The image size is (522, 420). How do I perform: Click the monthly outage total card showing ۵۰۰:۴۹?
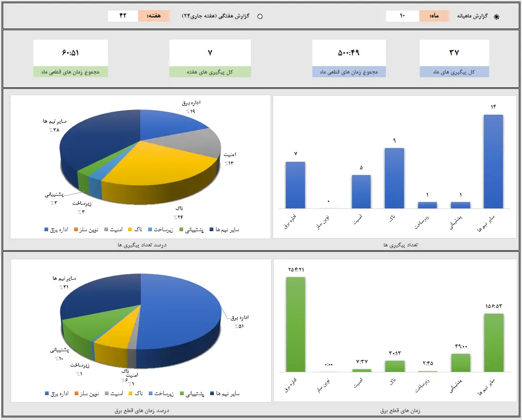click(349, 53)
